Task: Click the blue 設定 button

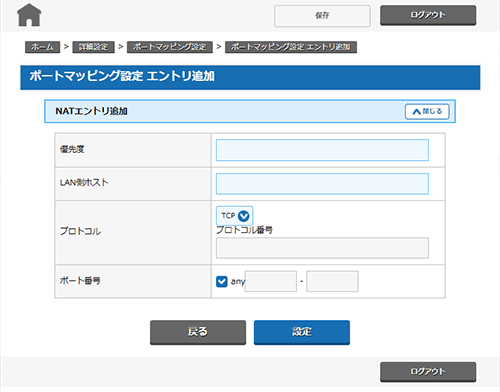Action: pos(302,332)
